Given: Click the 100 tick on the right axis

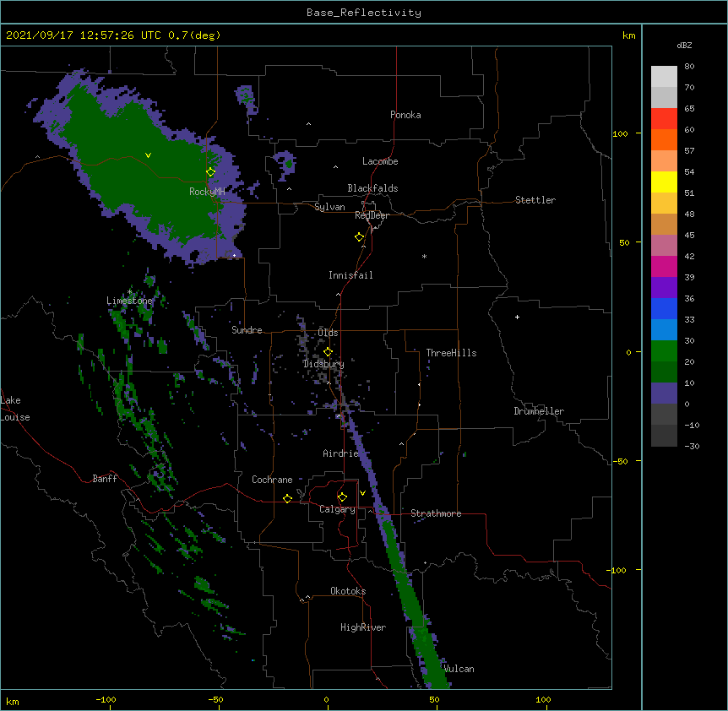Looking at the screenshot, I should coord(620,133).
